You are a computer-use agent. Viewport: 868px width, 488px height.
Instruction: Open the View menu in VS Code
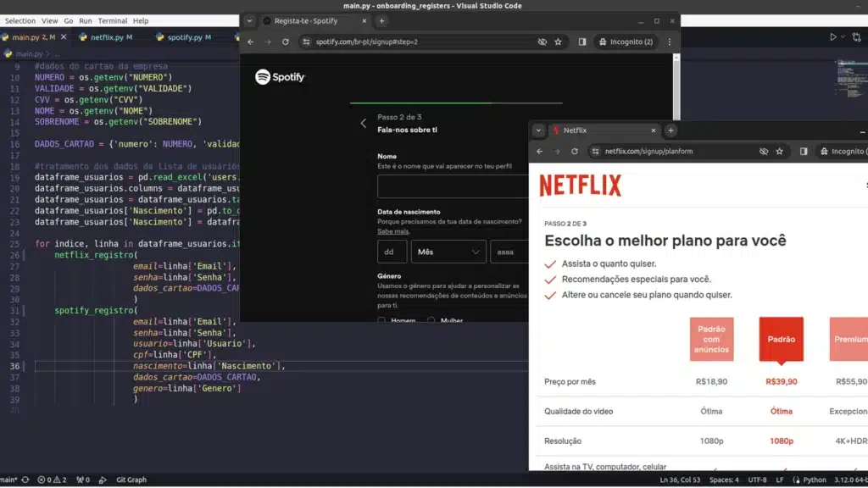[49, 21]
